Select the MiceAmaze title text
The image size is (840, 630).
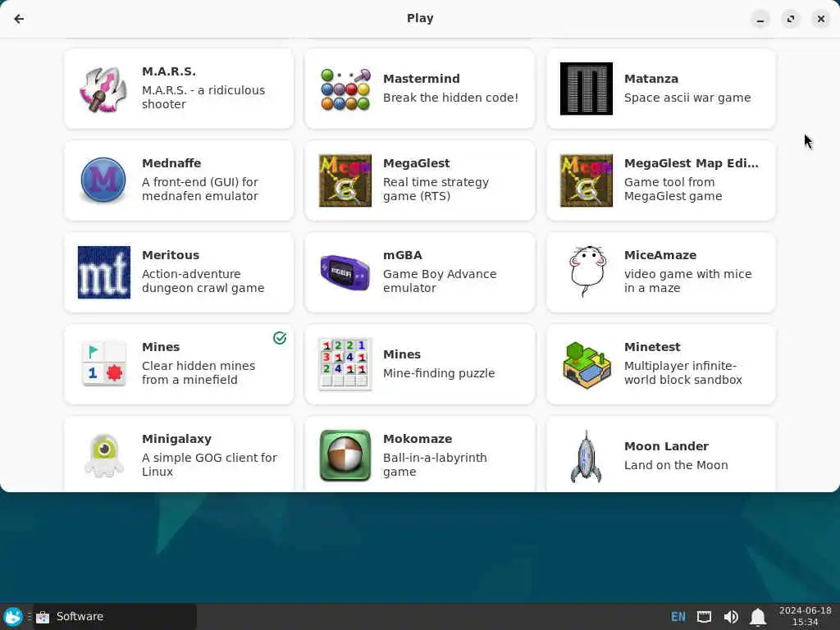(660, 255)
